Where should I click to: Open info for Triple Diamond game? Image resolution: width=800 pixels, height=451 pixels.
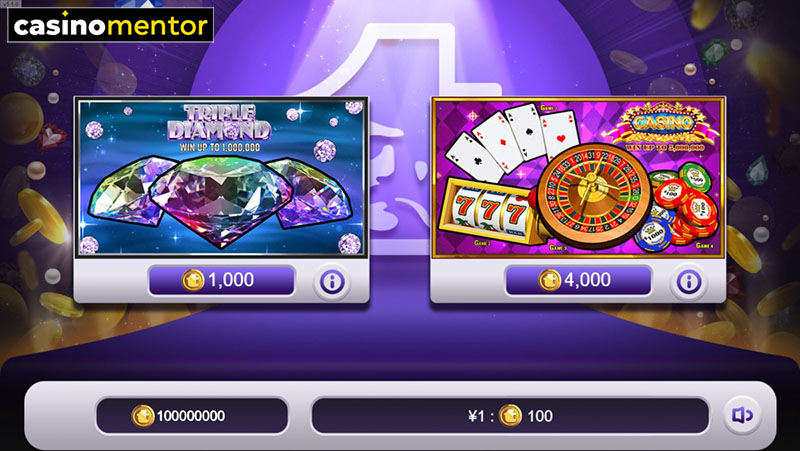click(332, 281)
